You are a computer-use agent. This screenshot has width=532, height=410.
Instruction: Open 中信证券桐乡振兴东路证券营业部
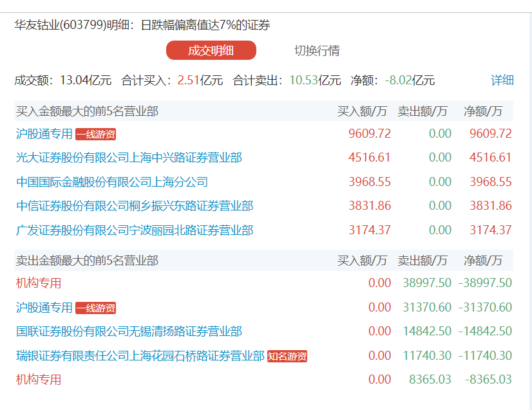135,206
